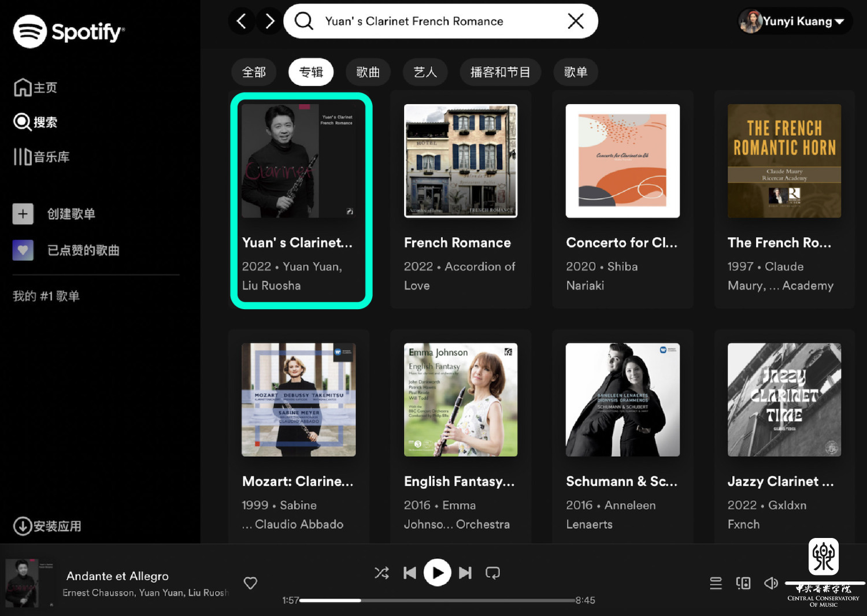Toggle shuffle playback
The height and width of the screenshot is (616, 867).
point(381,573)
